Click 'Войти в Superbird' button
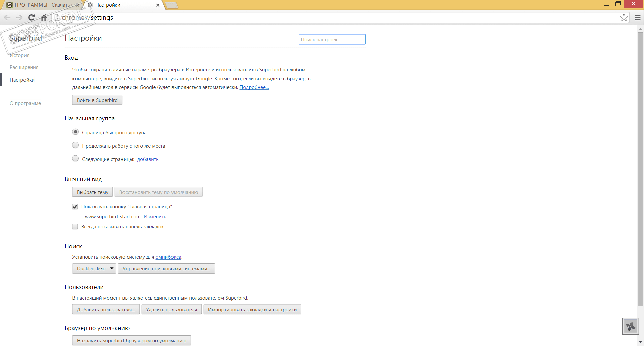The height and width of the screenshot is (346, 644). 97,100
